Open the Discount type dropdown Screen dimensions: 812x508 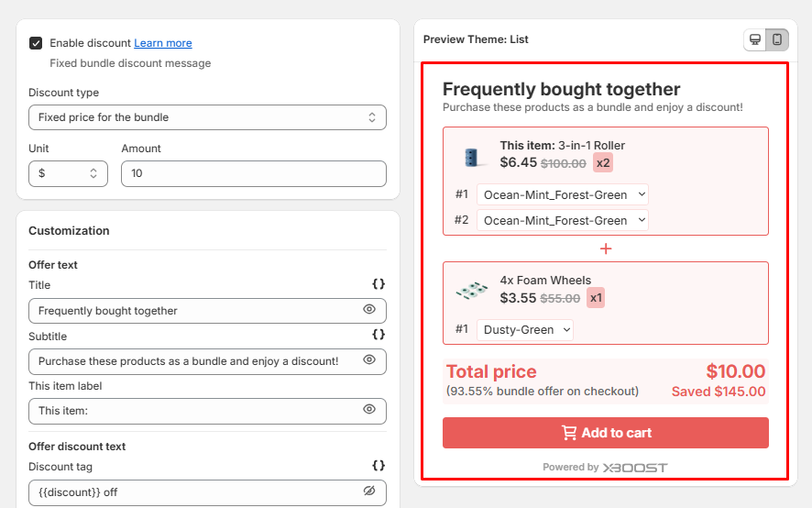207,117
